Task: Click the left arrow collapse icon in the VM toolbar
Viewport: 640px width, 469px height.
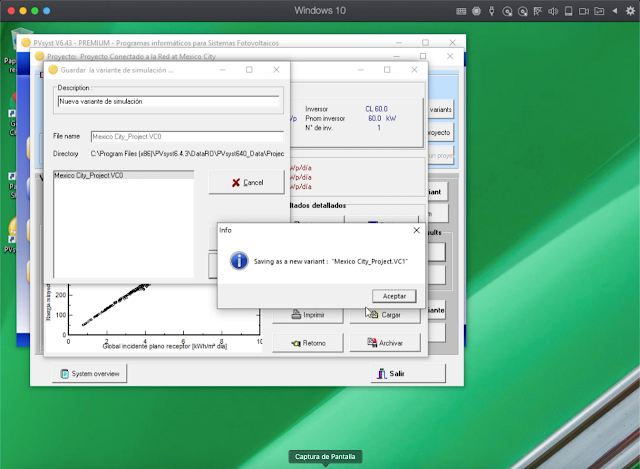Action: click(614, 11)
